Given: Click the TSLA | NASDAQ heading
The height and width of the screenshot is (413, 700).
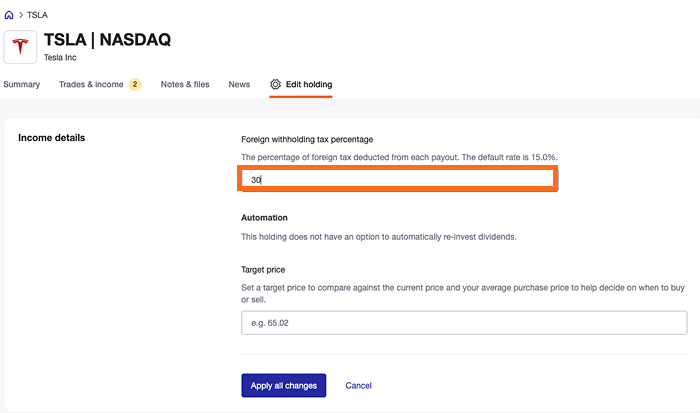Looking at the screenshot, I should (108, 40).
